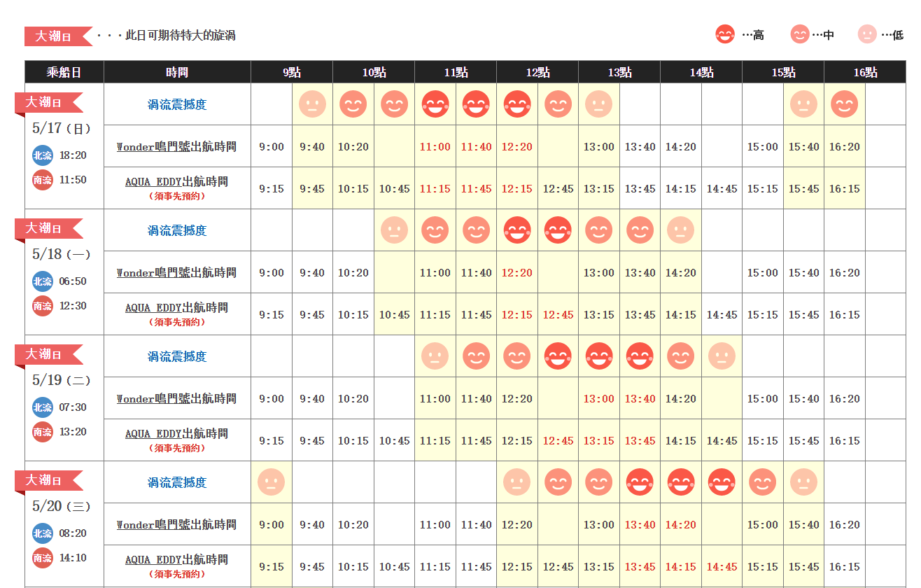Click the 5/17 (日) date text
Viewport: 921px width, 588px height.
62,128
